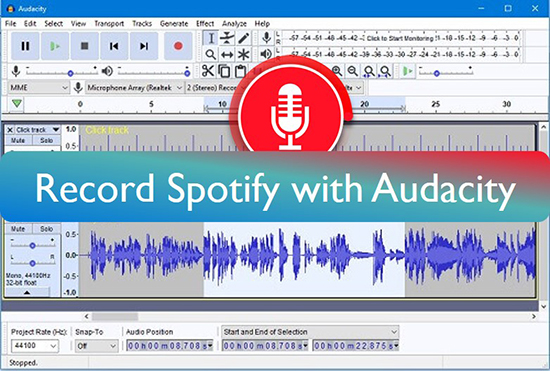The height and width of the screenshot is (371, 550).
Task: Open the MME audio host dropdown
Action: tap(39, 88)
